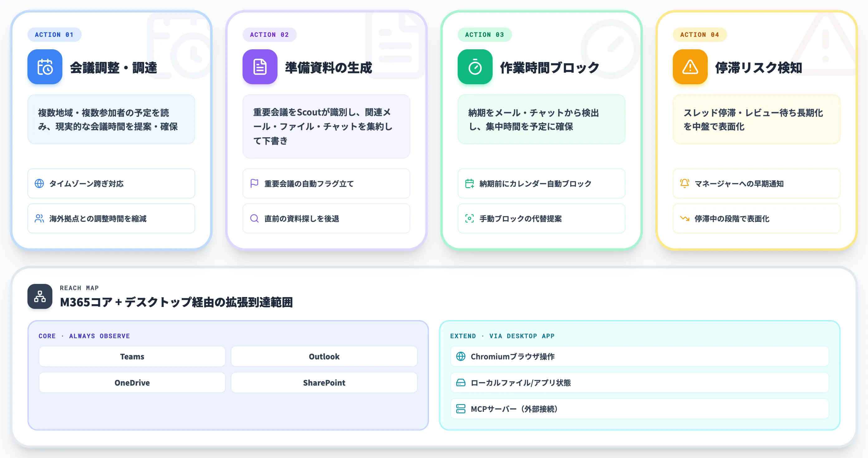Image resolution: width=868 pixels, height=458 pixels.
Task: Click the calendar-plus icon next to 納期前にカレンダー自動ブロック
Action: (x=469, y=183)
